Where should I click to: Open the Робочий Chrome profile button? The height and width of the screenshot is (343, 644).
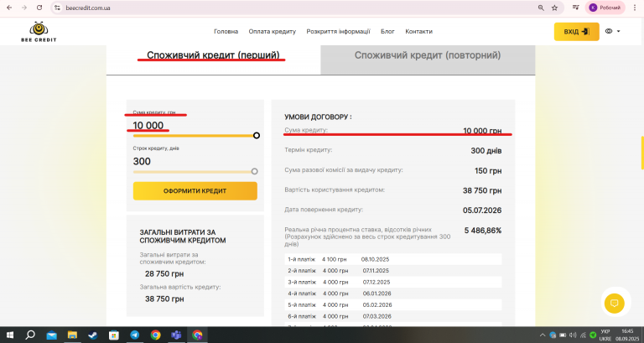(x=604, y=8)
